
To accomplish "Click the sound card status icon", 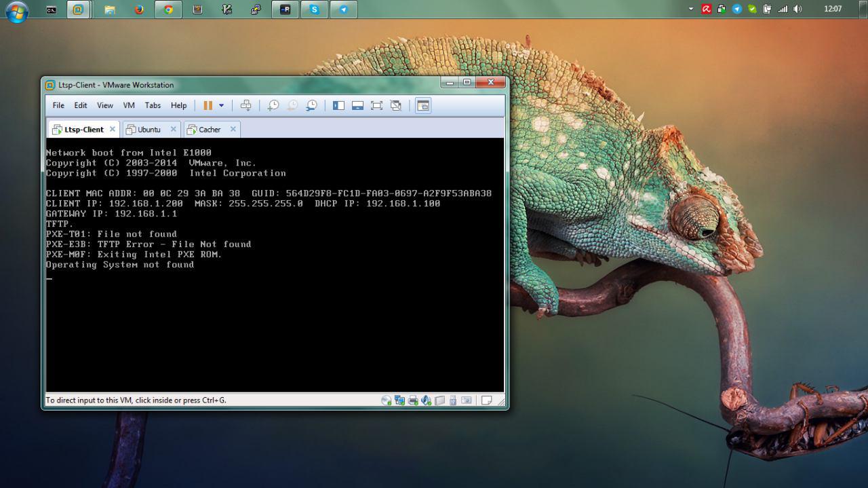I will click(x=426, y=400).
